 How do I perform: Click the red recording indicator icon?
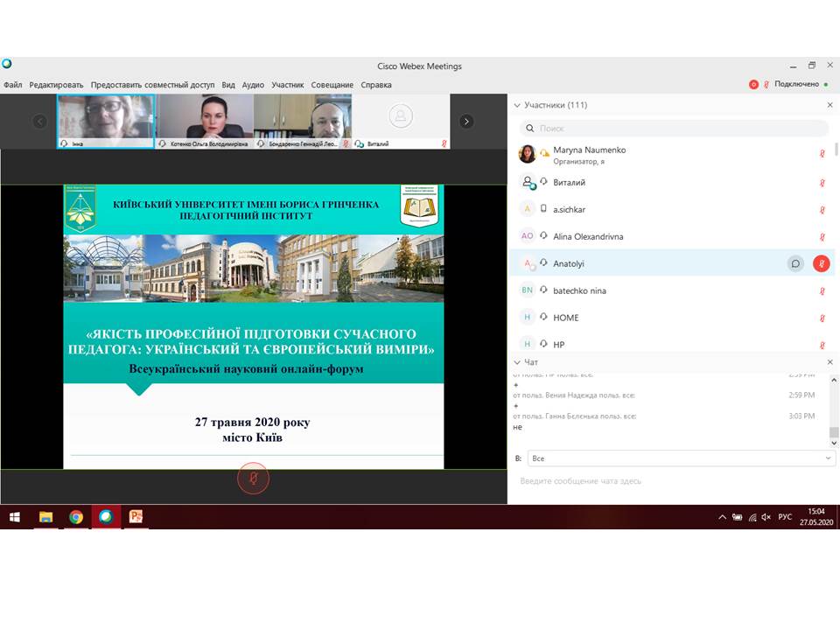click(753, 85)
